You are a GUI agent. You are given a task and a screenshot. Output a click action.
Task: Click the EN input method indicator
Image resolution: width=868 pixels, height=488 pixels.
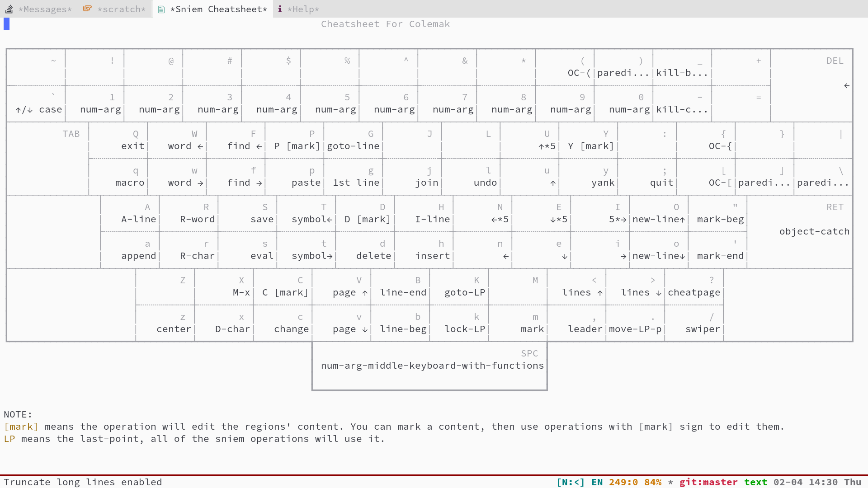(597, 482)
